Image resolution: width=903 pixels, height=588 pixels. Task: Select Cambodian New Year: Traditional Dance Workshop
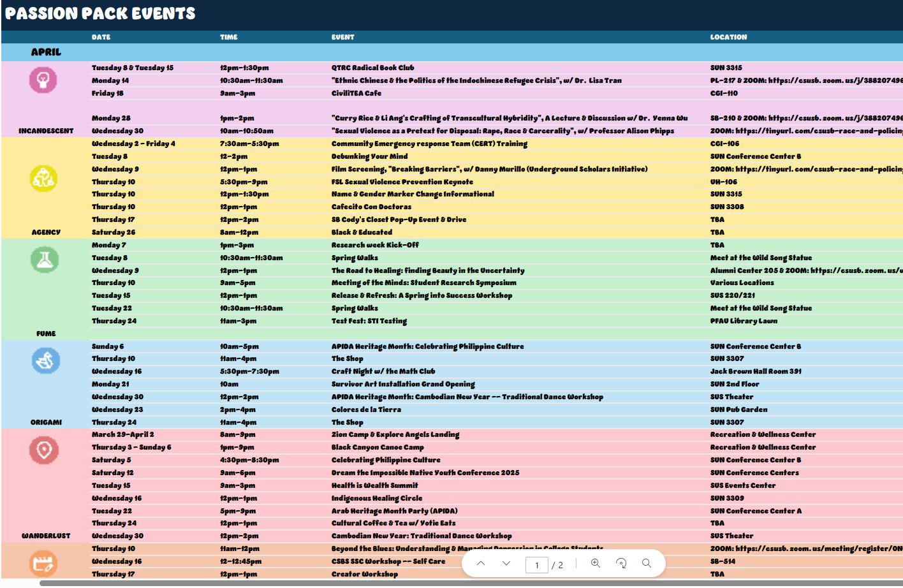tap(421, 536)
